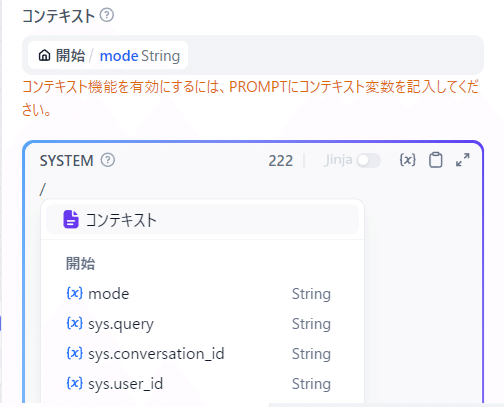
Task: Open variable insert {x} icon in SYSTEM header
Action: (x=407, y=160)
